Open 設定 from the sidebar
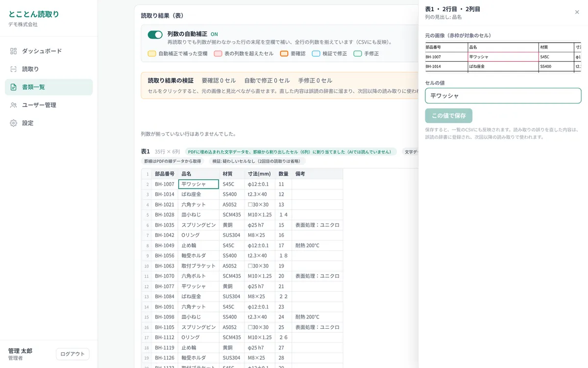 pos(49,123)
